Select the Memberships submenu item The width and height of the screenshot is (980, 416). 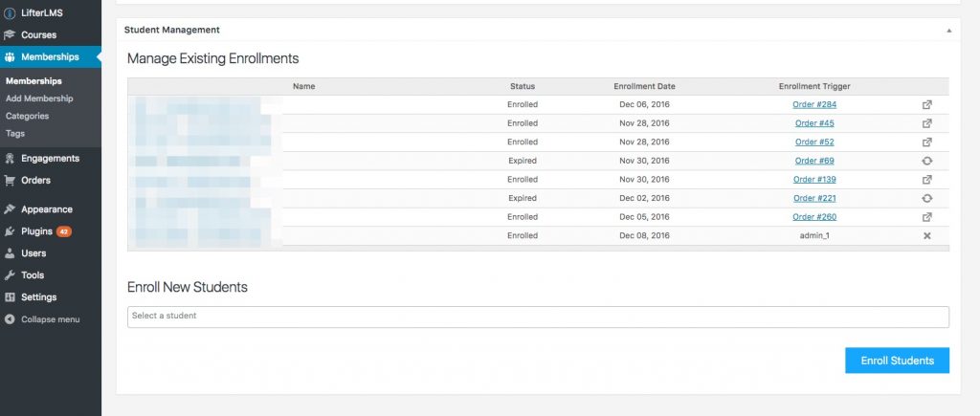pyautogui.click(x=33, y=81)
